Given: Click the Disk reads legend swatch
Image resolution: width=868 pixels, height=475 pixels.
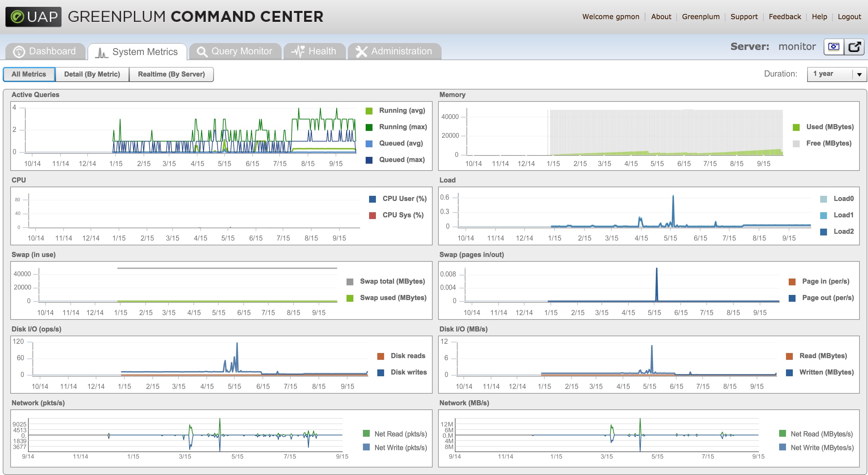Looking at the screenshot, I should pos(381,356).
